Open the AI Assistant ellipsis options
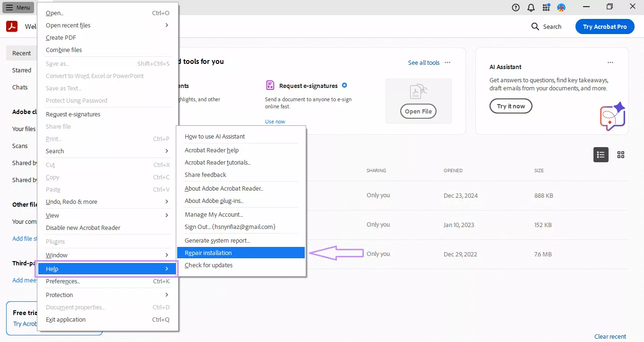This screenshot has width=644, height=342. (610, 62)
